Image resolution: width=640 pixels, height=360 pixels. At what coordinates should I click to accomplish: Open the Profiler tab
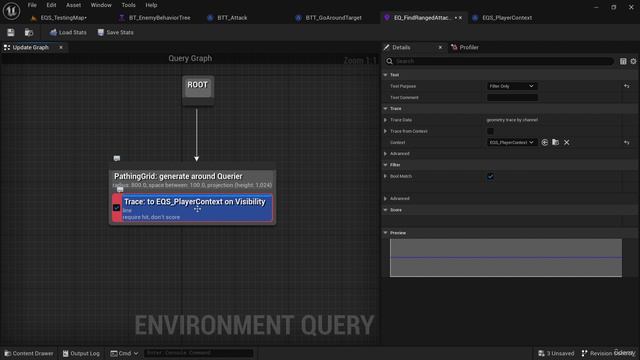click(465, 47)
